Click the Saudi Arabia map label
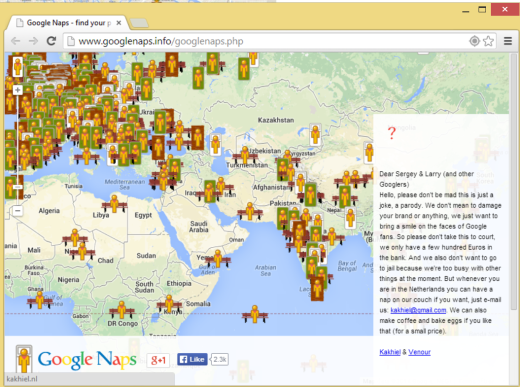520x387 pixels. [199, 227]
